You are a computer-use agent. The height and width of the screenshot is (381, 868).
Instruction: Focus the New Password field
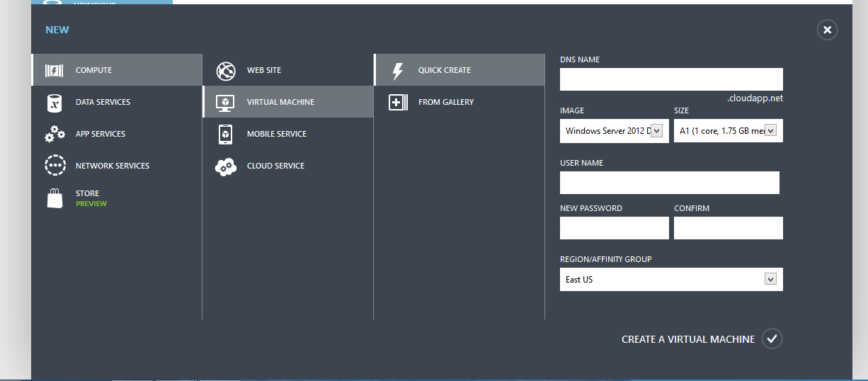tap(614, 228)
